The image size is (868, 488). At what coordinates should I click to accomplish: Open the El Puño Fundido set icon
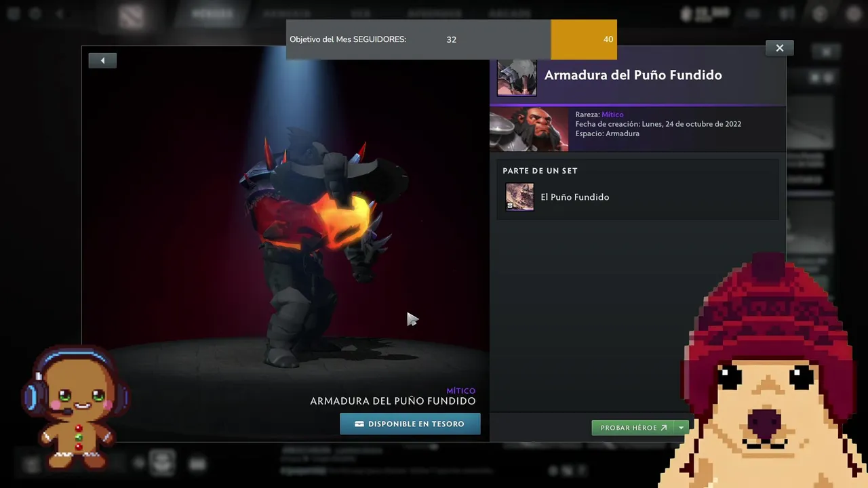click(519, 197)
